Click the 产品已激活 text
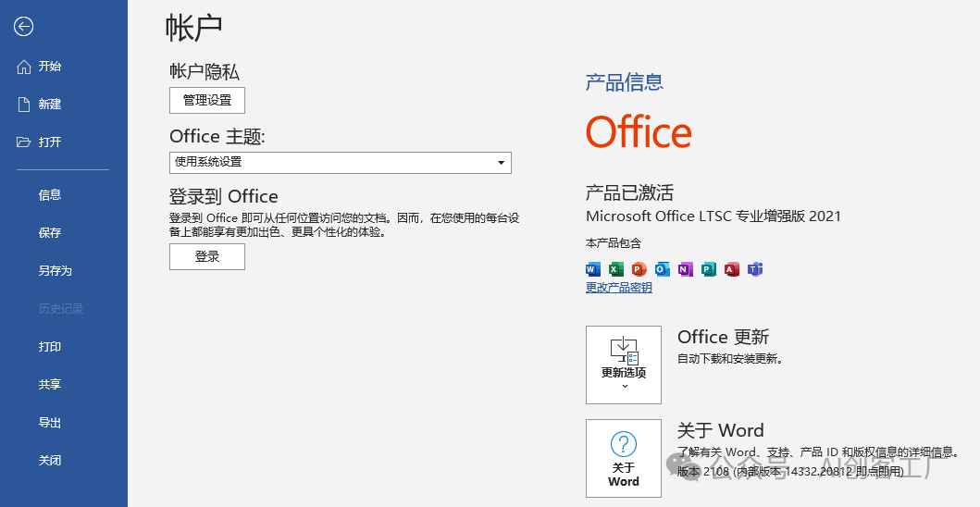The width and height of the screenshot is (980, 507). pyautogui.click(x=629, y=192)
